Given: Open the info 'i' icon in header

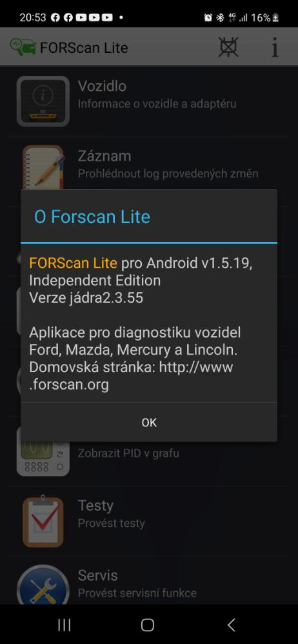Looking at the screenshot, I should click(275, 47).
